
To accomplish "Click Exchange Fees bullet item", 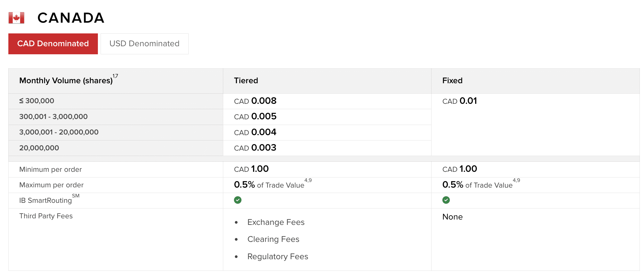I will (276, 222).
